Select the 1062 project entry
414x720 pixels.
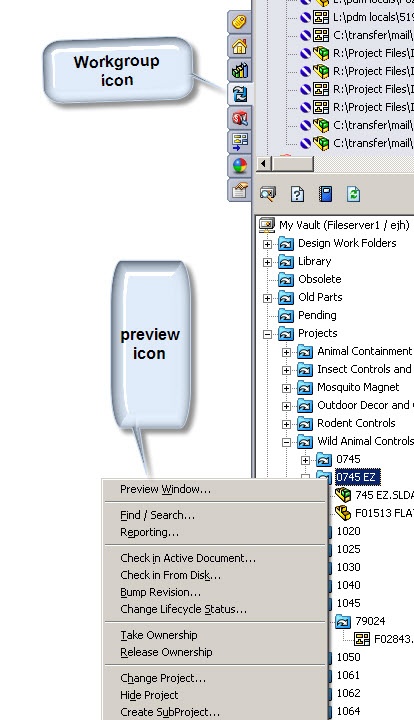pyautogui.click(x=348, y=693)
